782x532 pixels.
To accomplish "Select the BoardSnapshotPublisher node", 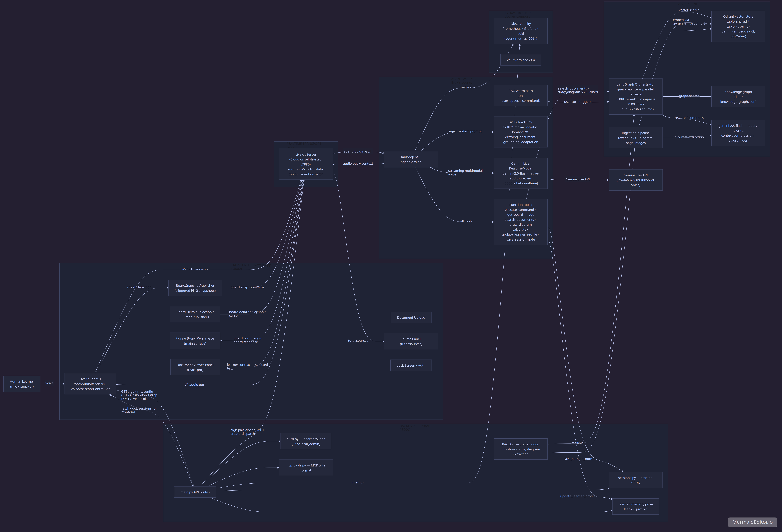I will (195, 288).
